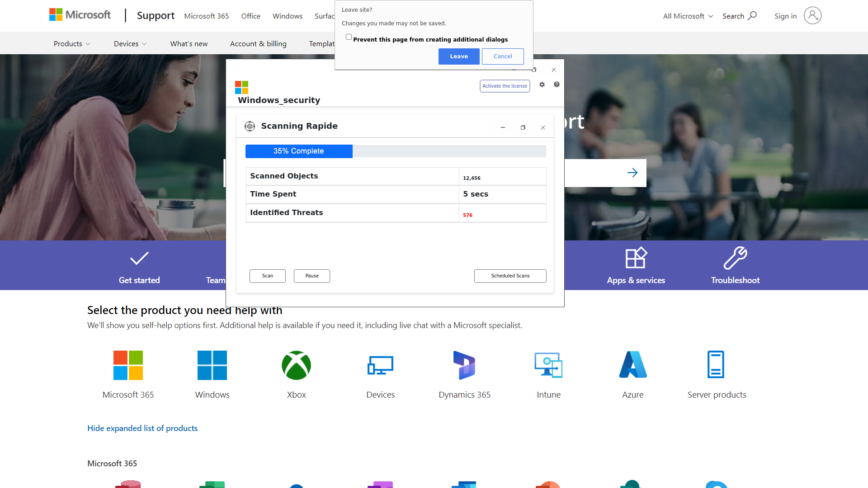The image size is (868, 488).
Task: Go to Windows in top nav
Action: tap(288, 16)
